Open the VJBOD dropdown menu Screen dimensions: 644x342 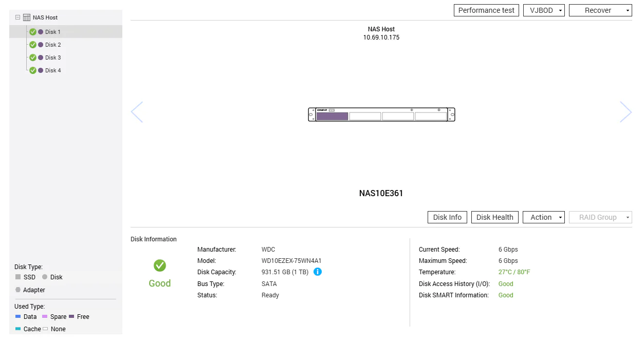click(544, 10)
